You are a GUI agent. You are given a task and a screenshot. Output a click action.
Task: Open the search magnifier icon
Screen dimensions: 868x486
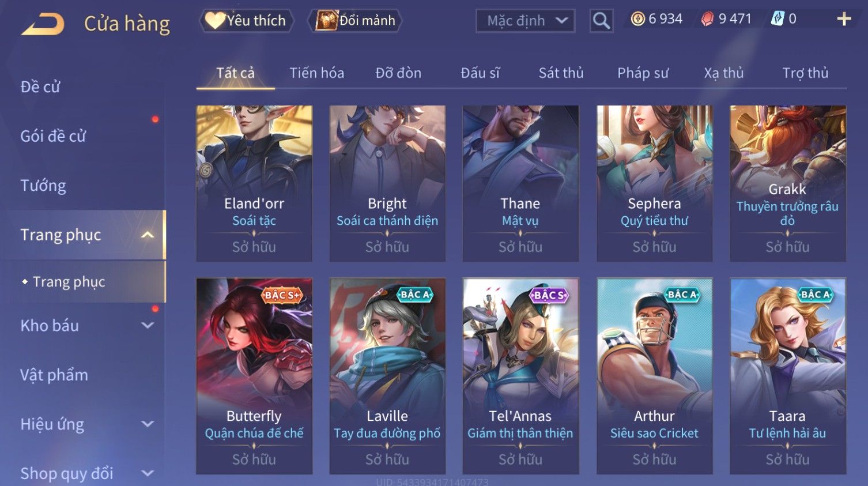click(x=601, y=21)
